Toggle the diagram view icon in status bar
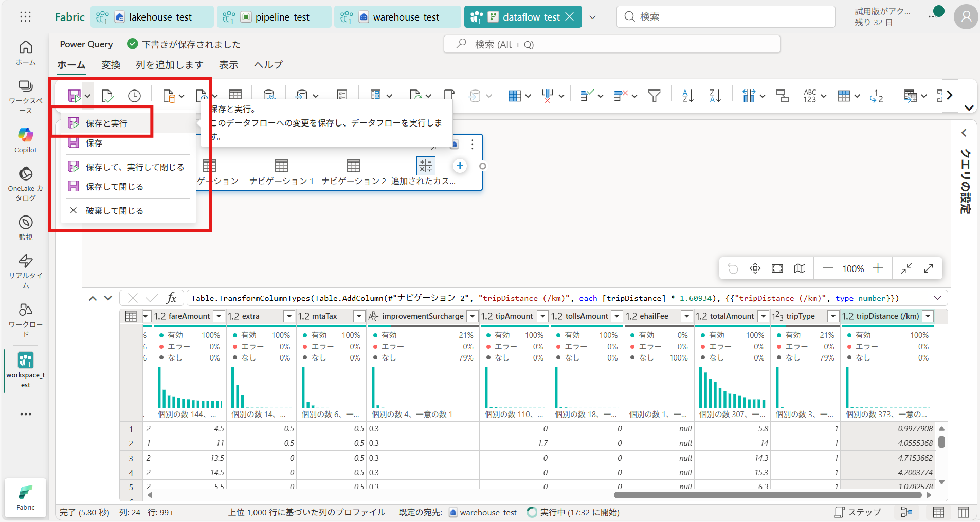Image resolution: width=980 pixels, height=522 pixels. (x=906, y=512)
